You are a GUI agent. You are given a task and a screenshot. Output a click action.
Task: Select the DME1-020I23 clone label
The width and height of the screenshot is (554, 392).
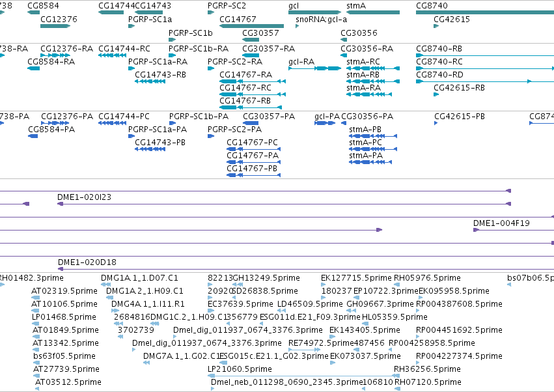click(x=84, y=197)
